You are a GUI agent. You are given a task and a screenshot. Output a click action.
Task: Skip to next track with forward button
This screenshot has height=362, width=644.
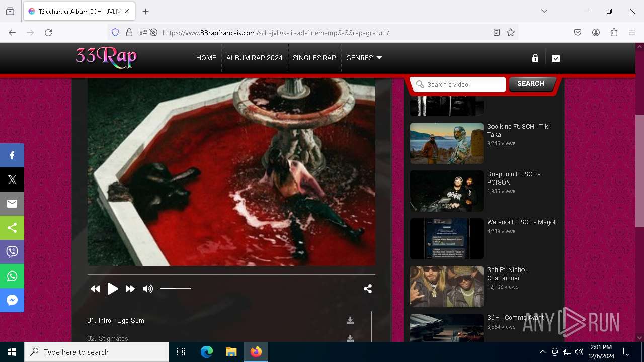point(130,289)
